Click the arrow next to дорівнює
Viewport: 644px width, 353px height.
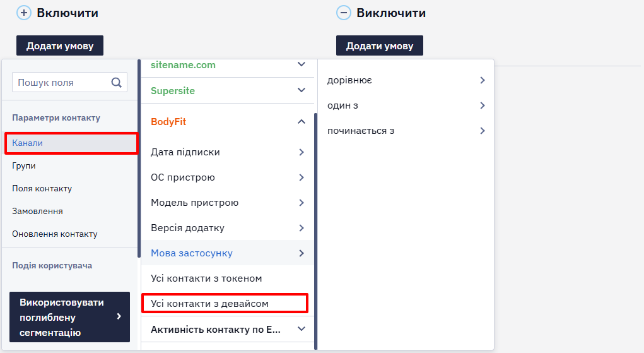coord(483,80)
